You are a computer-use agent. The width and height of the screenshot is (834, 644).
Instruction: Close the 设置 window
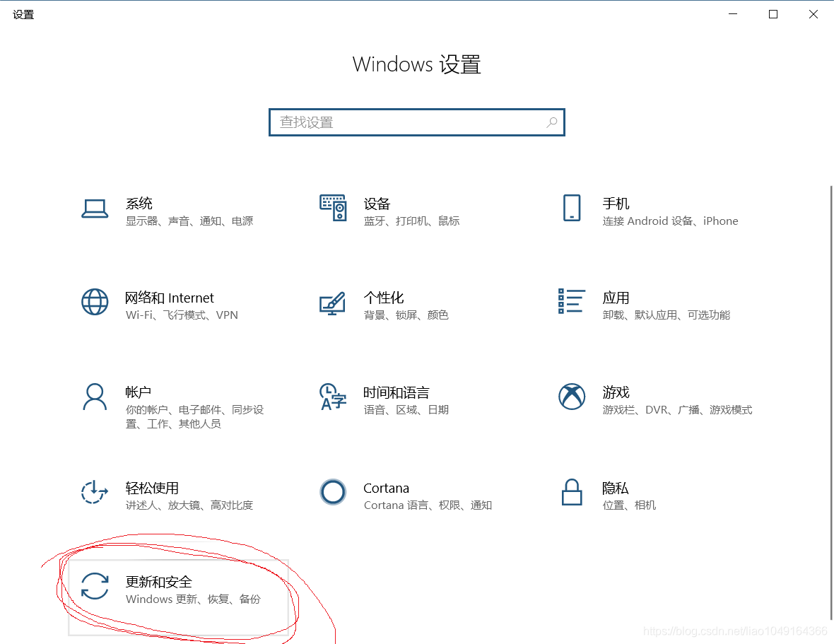click(x=814, y=14)
